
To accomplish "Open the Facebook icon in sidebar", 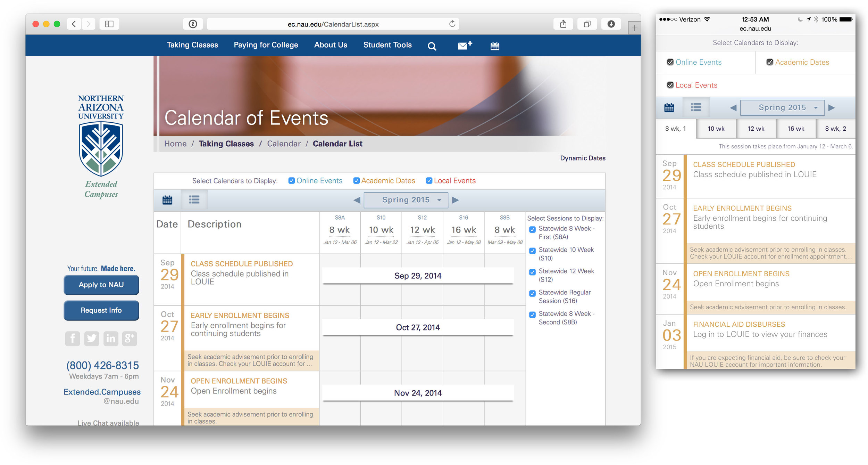I will pyautogui.click(x=73, y=338).
